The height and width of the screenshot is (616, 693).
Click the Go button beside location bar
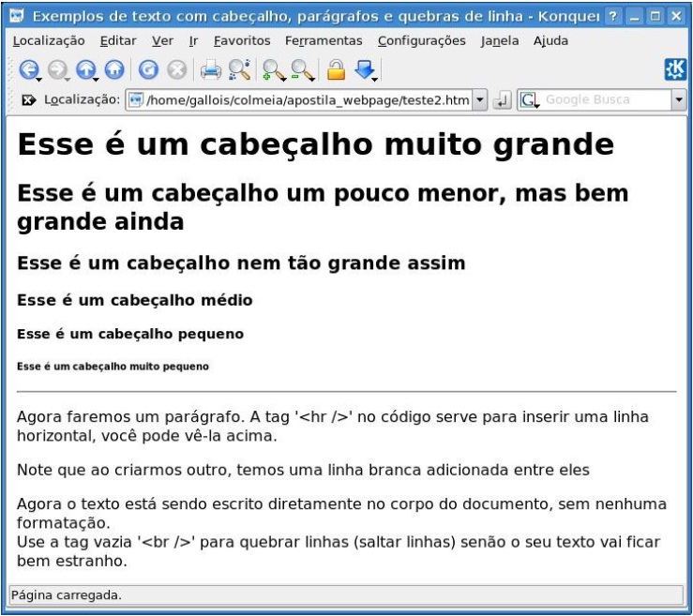coord(503,99)
